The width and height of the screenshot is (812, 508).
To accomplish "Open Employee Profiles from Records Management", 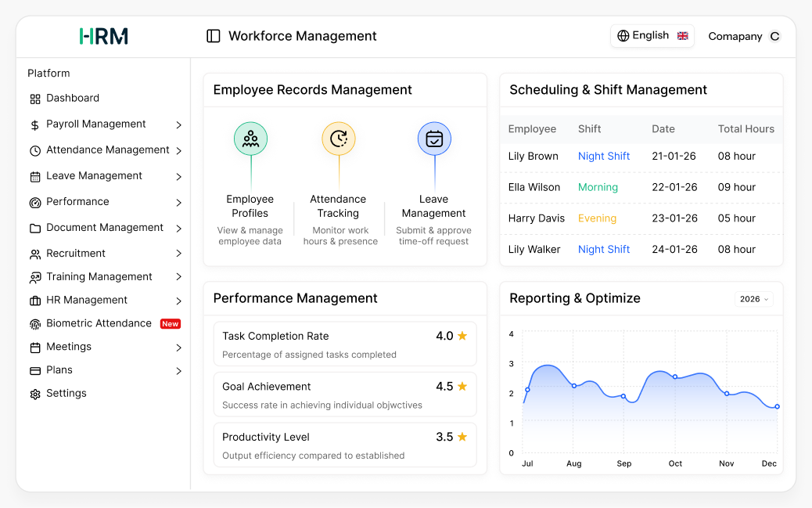I will click(x=250, y=139).
